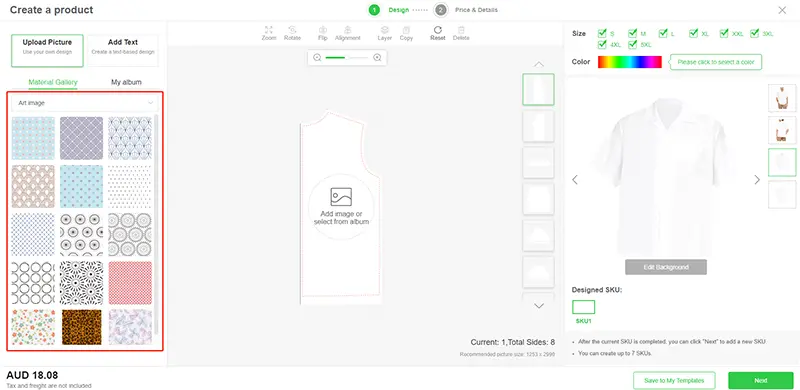Image resolution: width=800 pixels, height=390 pixels.
Task: Switch to the Material Gallery tab
Action: (x=53, y=82)
